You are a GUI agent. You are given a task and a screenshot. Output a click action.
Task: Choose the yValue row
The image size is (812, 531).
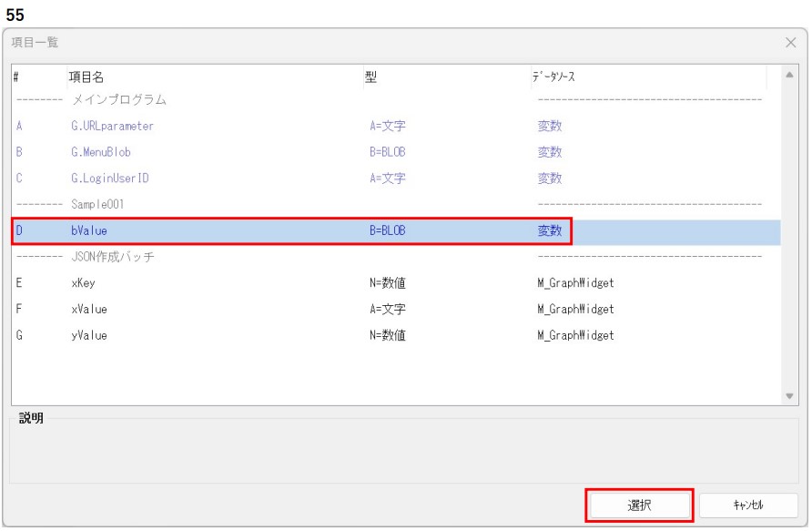tap(87, 335)
